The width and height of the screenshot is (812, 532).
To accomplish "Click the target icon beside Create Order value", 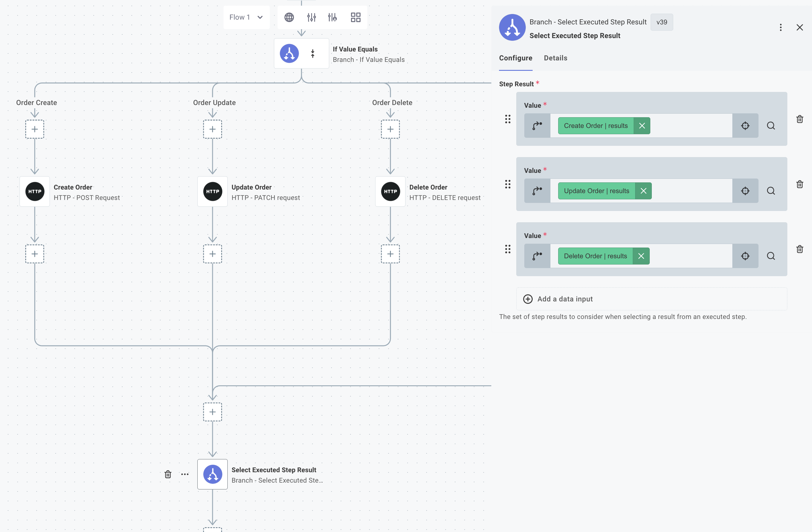I will pos(745,126).
